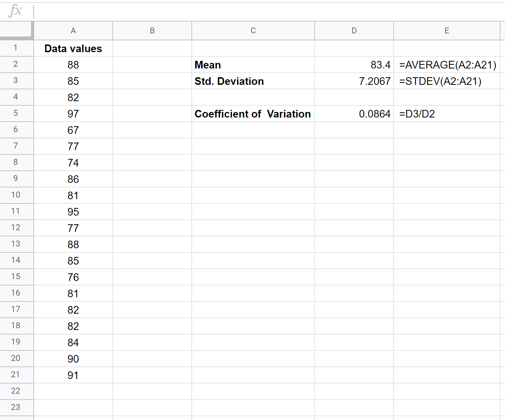505x420 pixels.
Task: Select cell A5 containing 97
Action: click(x=73, y=114)
